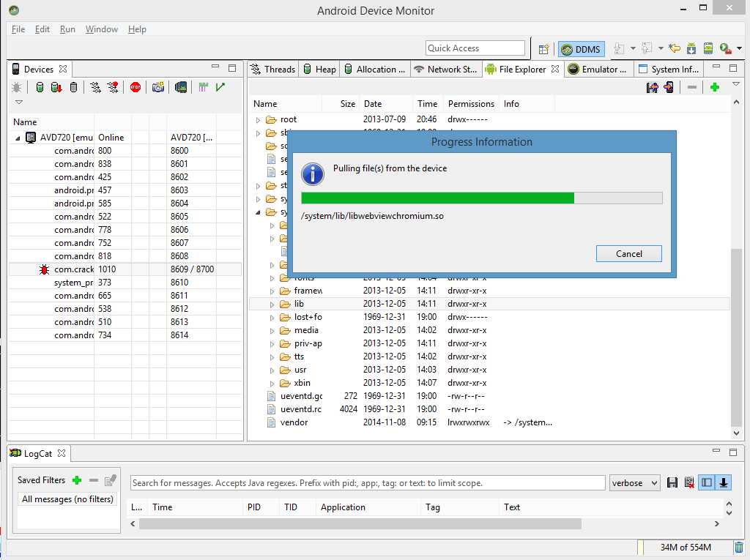750x560 pixels.
Task: Select the system_pr process with PID 373
Action: [x=125, y=283]
